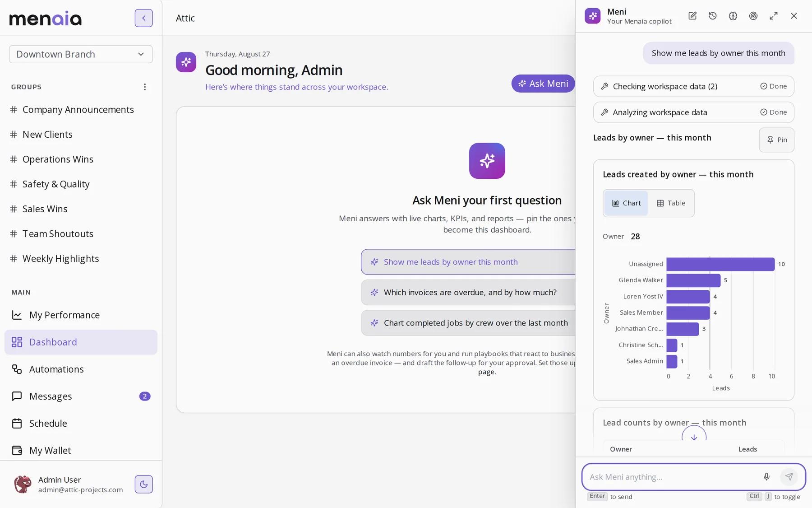Open the Sales Wins group
The image size is (812, 508).
[x=45, y=209]
